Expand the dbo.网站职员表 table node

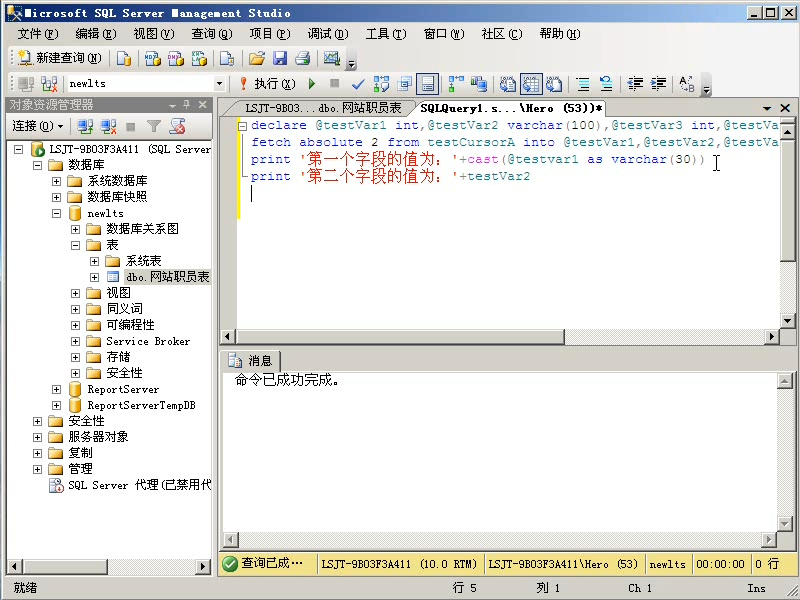[94, 277]
